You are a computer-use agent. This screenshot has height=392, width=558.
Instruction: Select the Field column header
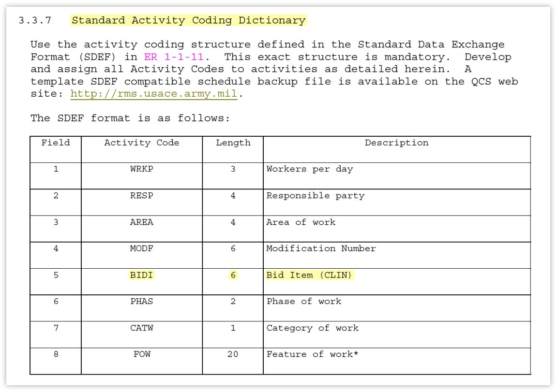(x=56, y=143)
